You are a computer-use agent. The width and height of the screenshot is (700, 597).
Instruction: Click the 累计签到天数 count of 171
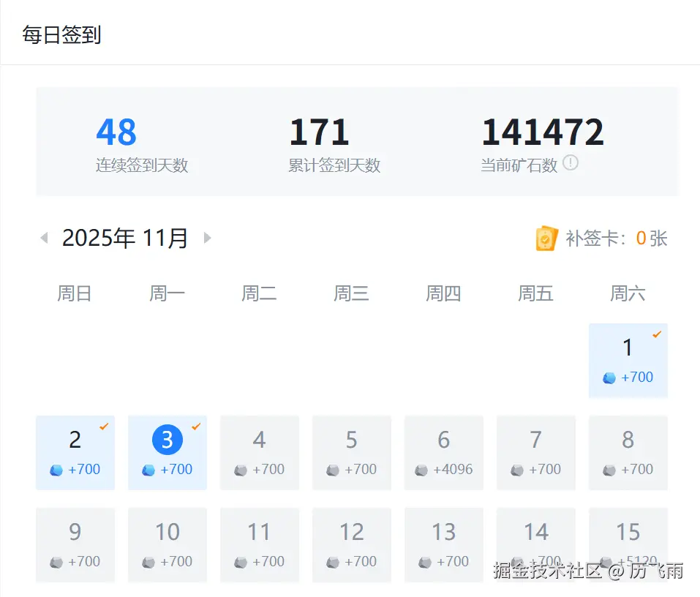(x=319, y=131)
